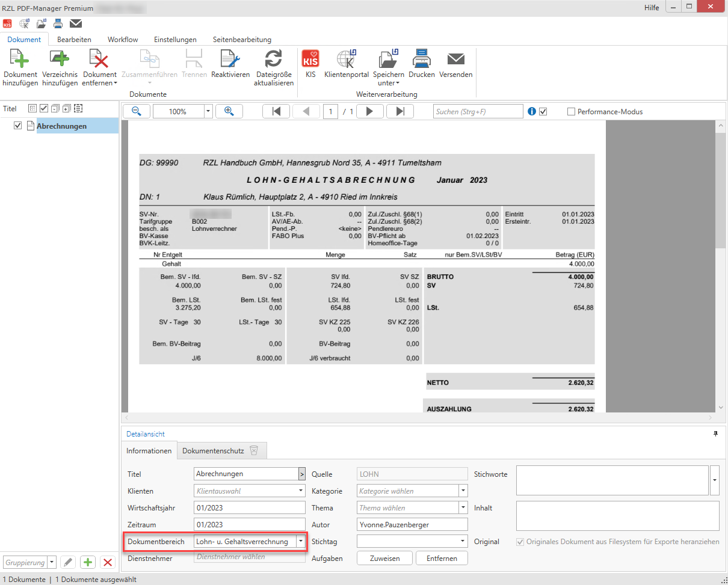Toggle the checkbox beside the search info icon
This screenshot has height=585, width=728.
click(543, 112)
